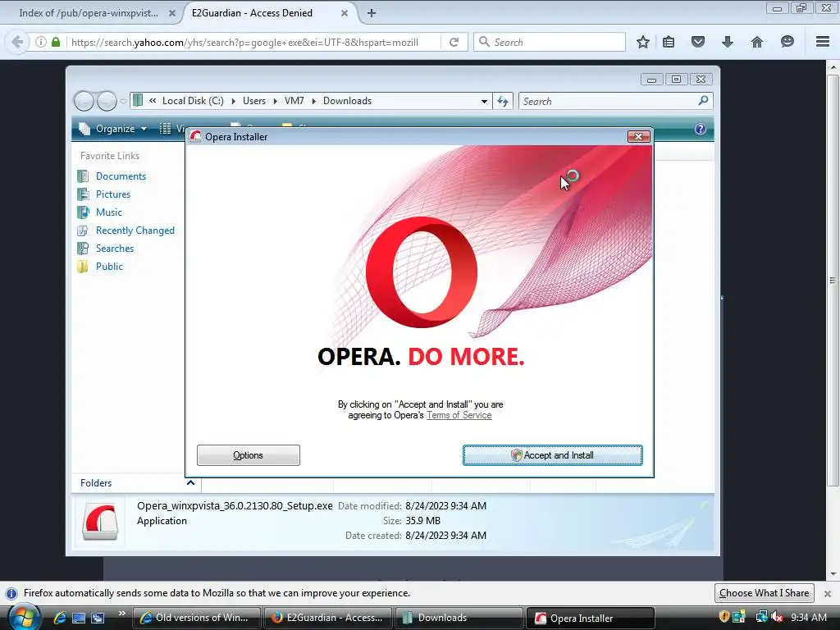Select VM7 in the Explorer breadcrumb
This screenshot has width=840, height=630.
pyautogui.click(x=294, y=101)
